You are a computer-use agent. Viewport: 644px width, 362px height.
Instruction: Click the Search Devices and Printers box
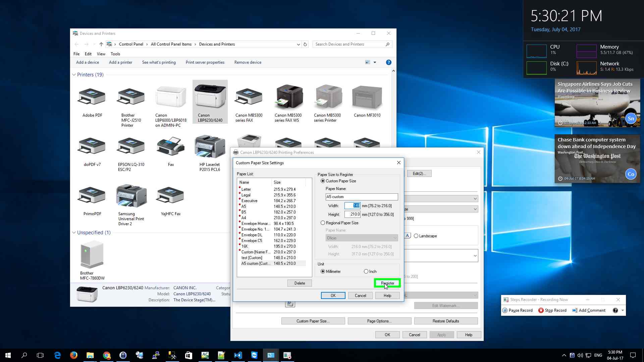tap(352, 44)
